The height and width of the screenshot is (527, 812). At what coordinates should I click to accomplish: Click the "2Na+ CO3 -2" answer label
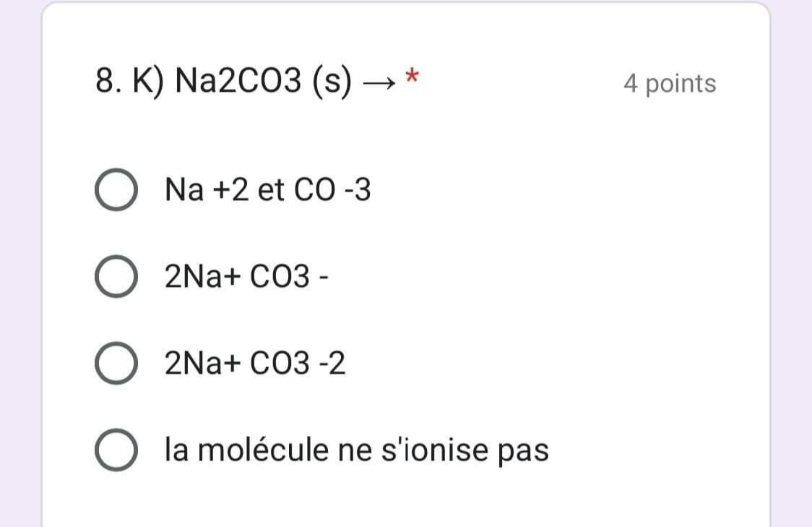click(255, 363)
